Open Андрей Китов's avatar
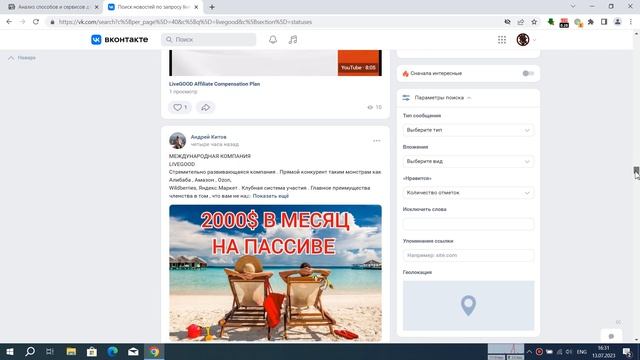The height and width of the screenshot is (360, 640). pyautogui.click(x=178, y=140)
